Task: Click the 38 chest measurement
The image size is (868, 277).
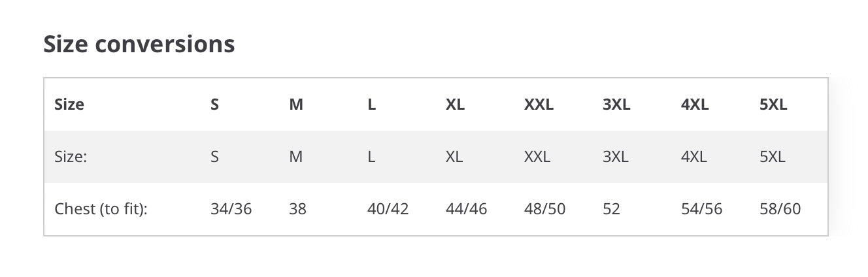Action: pos(297,209)
